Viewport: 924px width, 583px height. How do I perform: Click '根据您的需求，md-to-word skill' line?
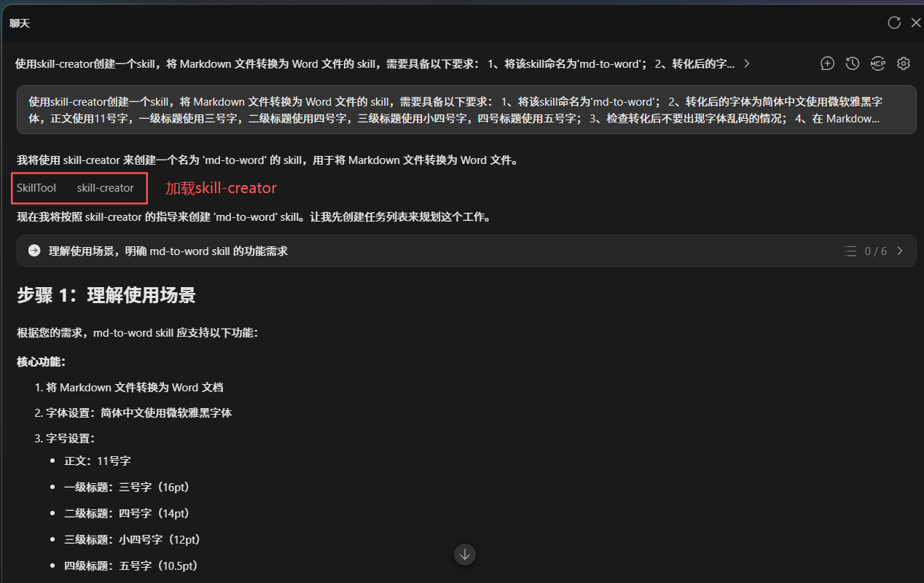[138, 332]
